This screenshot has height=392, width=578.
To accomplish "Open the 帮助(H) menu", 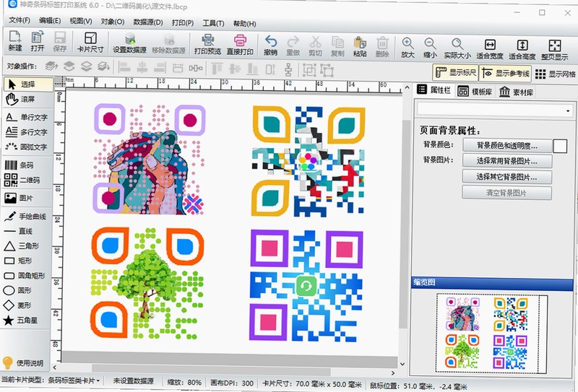I will (244, 24).
